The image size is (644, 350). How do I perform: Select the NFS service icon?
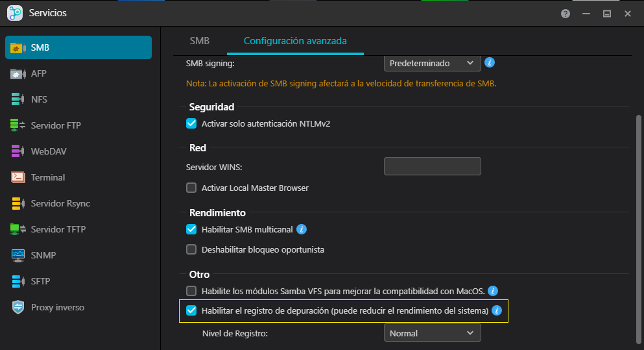pos(18,99)
